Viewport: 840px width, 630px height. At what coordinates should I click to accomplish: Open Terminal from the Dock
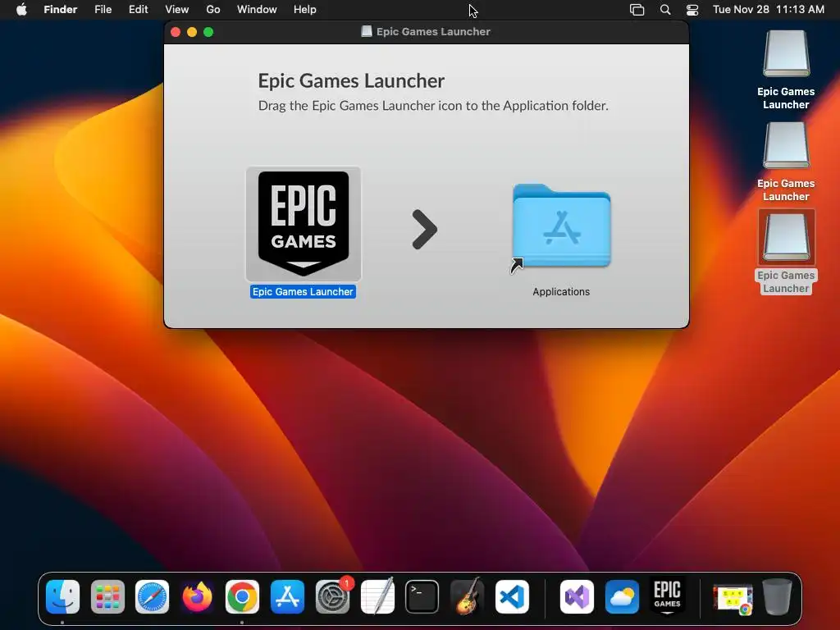[422, 596]
